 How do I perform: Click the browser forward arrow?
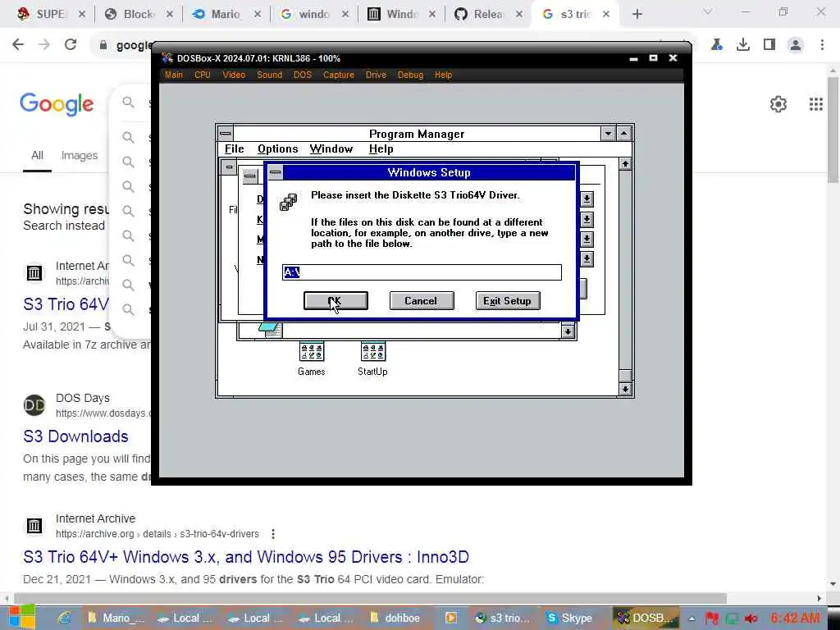44,44
